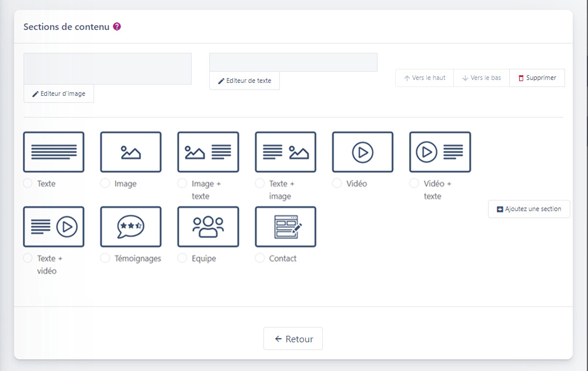Pick the Texte + image layout icon
Screen dimensions: 588x371
[285, 152]
